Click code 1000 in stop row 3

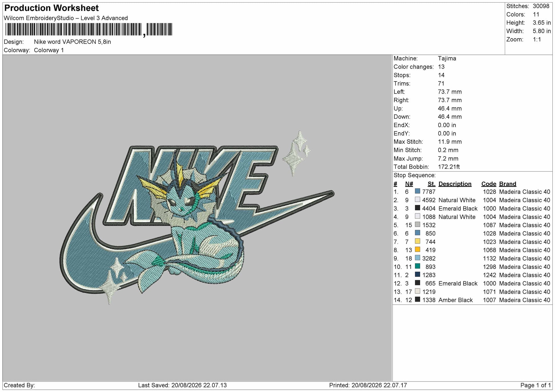[489, 208]
